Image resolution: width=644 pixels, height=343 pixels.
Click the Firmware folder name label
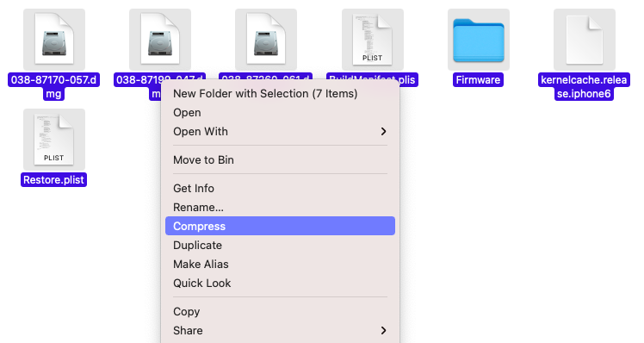[x=478, y=80]
